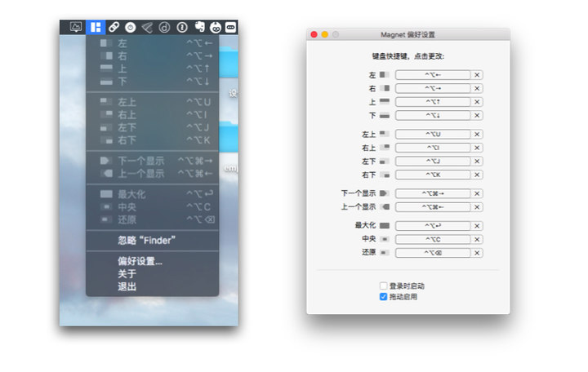Choose 下一个显示 in the Magnet menu
588x372 pixels.
152,161
